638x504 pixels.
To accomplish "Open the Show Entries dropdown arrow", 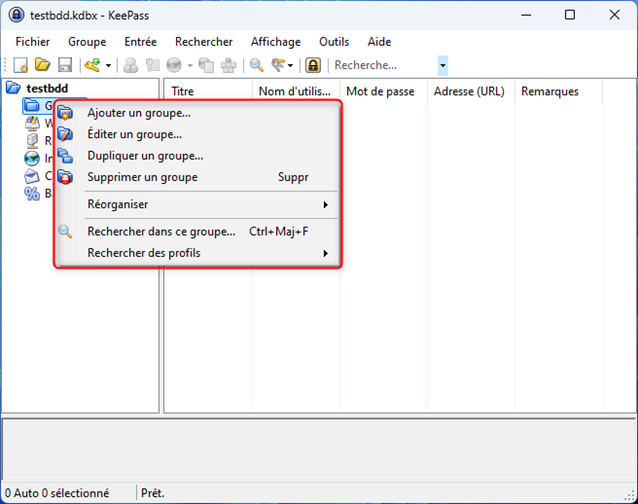I will click(290, 65).
